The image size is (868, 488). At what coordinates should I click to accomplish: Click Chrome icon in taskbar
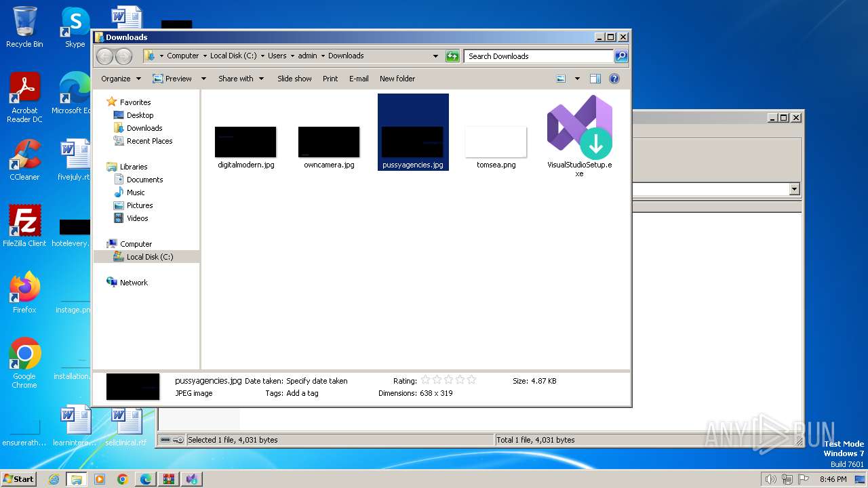122,479
